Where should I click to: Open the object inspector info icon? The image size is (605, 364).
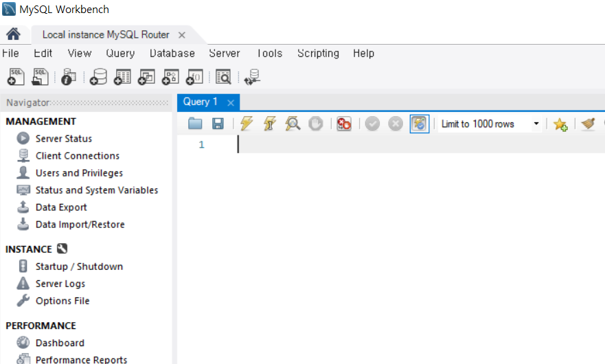(x=69, y=77)
